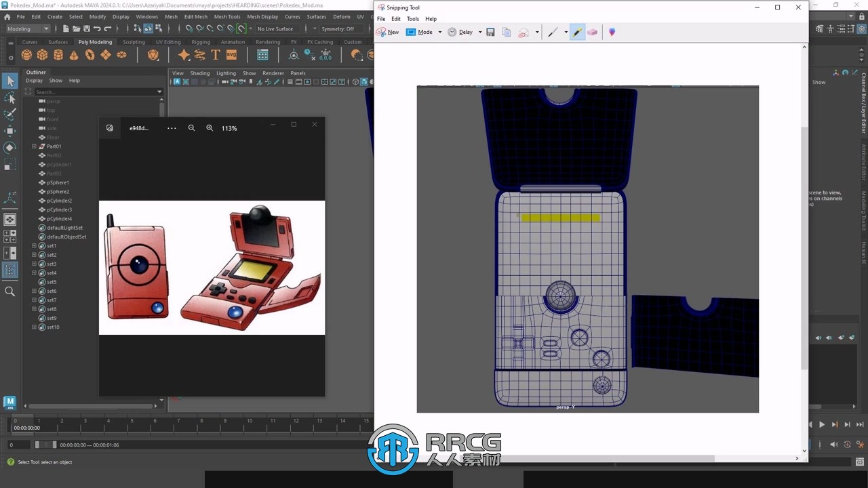Viewport: 868px width, 488px height.
Task: Click Maya Undo arrow icon
Action: (97, 28)
